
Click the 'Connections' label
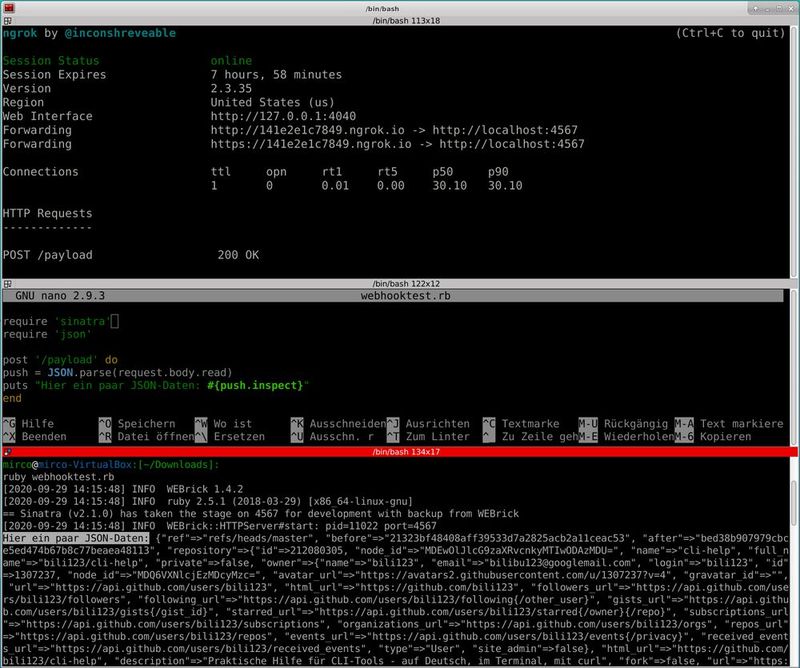tap(41, 171)
